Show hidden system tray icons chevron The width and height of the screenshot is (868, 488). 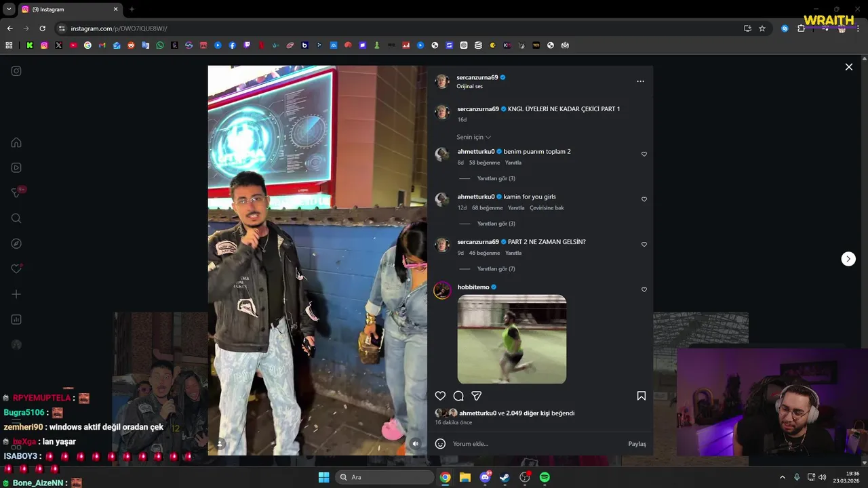(782, 477)
